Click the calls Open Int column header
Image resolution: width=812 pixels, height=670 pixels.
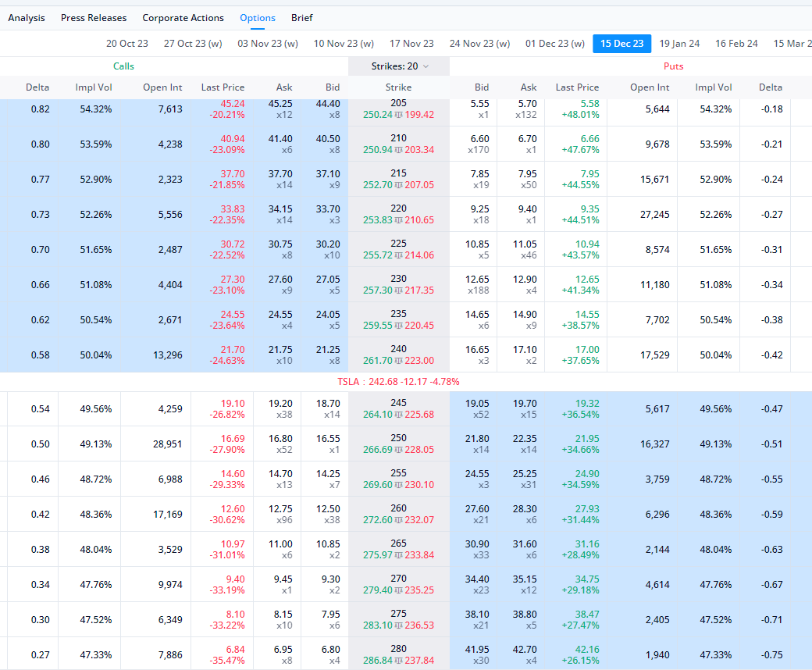162,87
